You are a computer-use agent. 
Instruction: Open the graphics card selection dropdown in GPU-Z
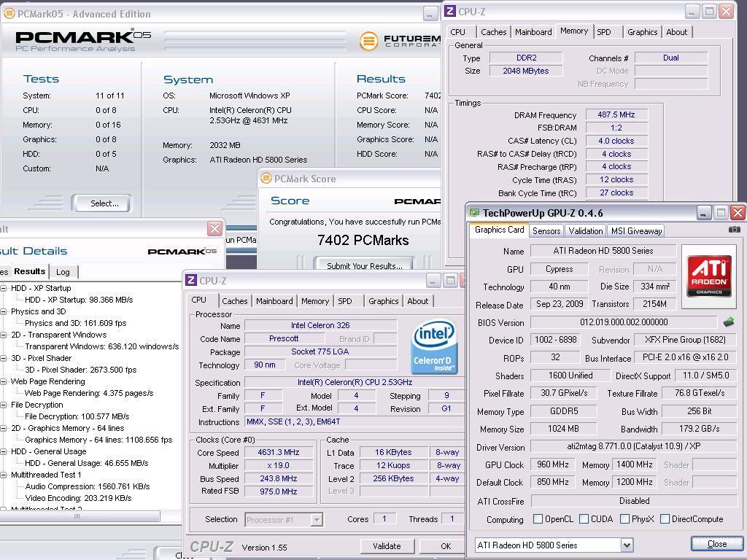point(627,545)
